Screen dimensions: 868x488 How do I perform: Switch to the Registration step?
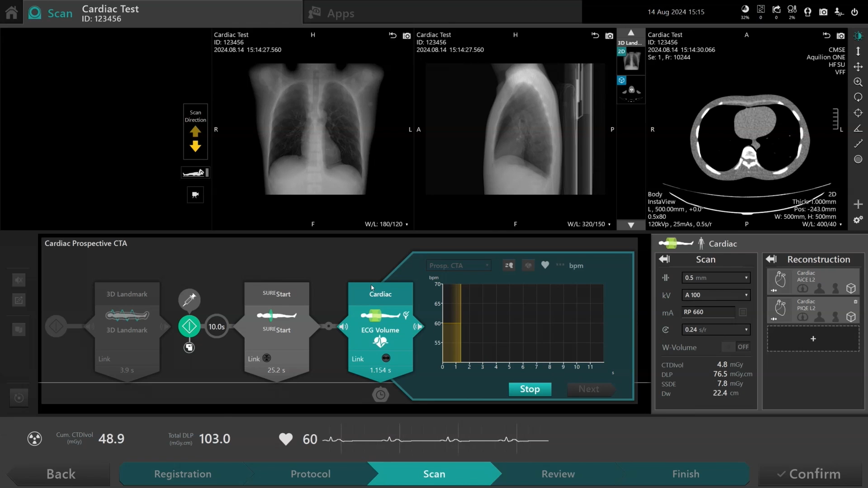183,474
